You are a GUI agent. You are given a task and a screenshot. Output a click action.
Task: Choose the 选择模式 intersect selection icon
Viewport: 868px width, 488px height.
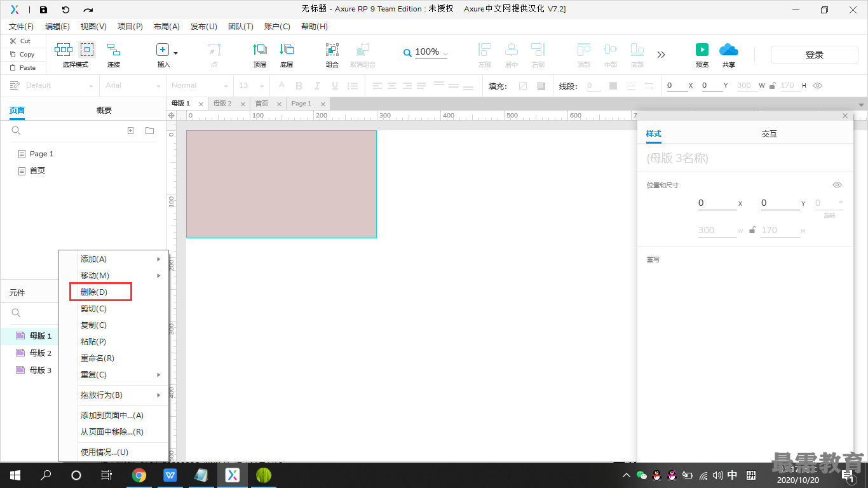tap(64, 50)
